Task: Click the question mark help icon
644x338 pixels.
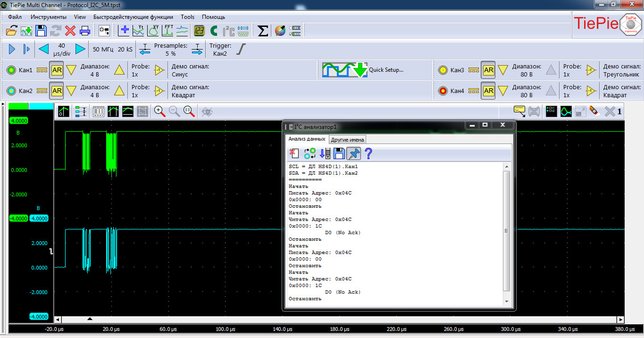Action: click(x=368, y=153)
